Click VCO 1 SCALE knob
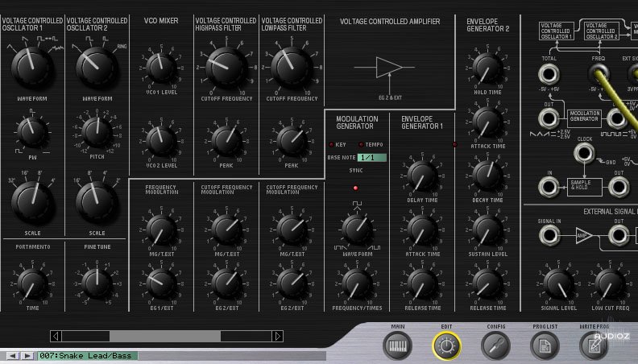638x364 pixels. (31, 202)
